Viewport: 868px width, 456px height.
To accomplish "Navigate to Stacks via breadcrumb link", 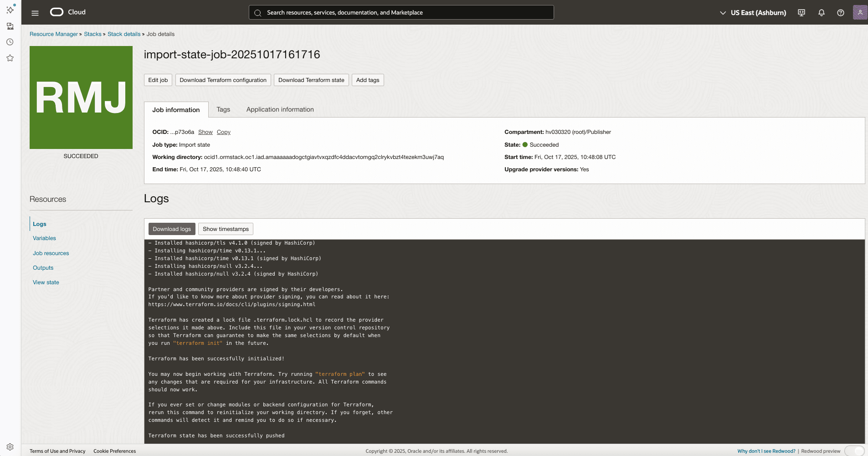I will [x=92, y=34].
